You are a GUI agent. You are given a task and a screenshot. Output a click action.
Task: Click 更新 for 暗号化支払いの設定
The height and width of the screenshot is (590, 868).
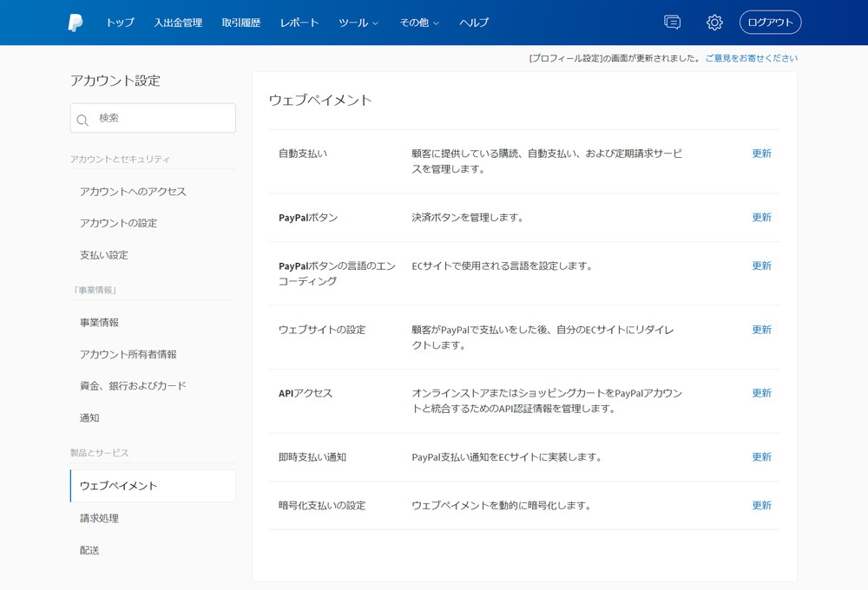[x=761, y=505]
